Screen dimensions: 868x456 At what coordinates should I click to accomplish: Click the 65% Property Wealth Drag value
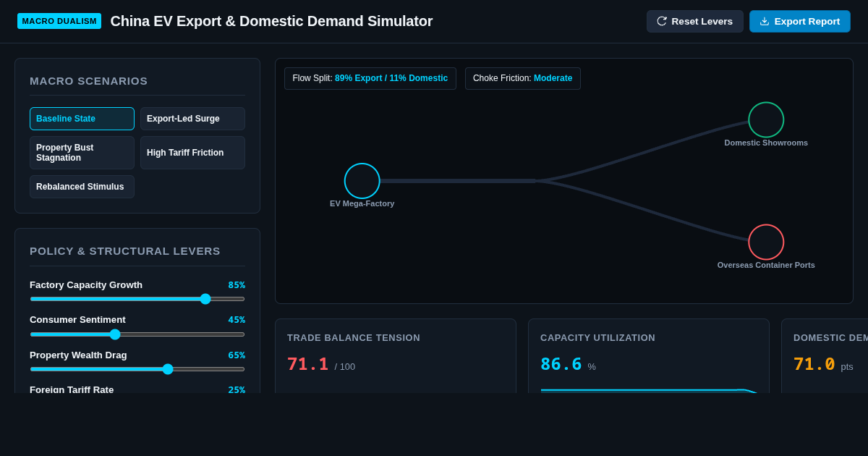237,355
